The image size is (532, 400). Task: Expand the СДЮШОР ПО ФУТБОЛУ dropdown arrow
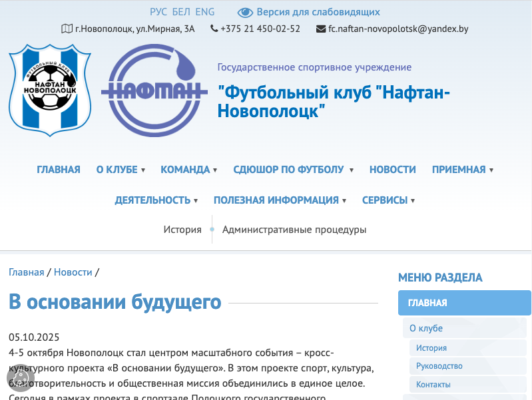tap(352, 170)
